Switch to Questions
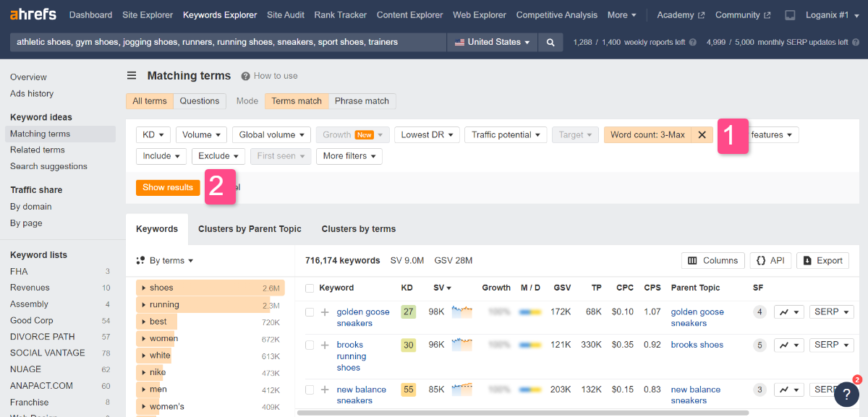Screen dimensions: 868x417 (x=200, y=101)
